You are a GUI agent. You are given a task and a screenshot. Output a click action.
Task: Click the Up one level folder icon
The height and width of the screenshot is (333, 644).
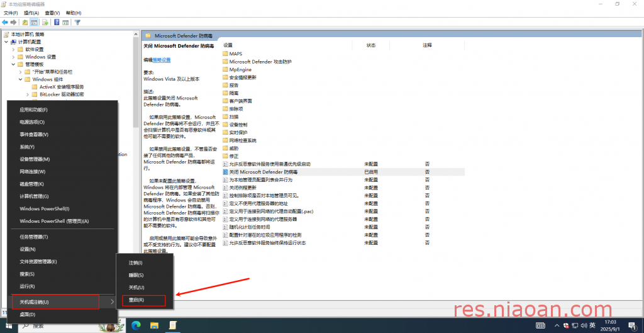[x=25, y=22]
